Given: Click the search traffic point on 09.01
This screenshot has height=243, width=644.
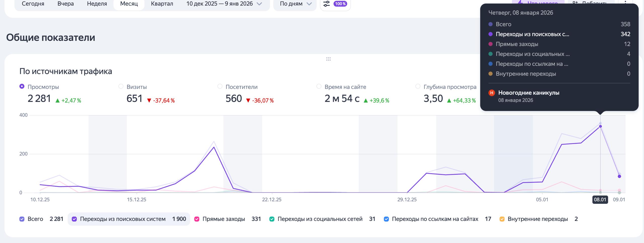Looking at the screenshot, I should point(619,176).
